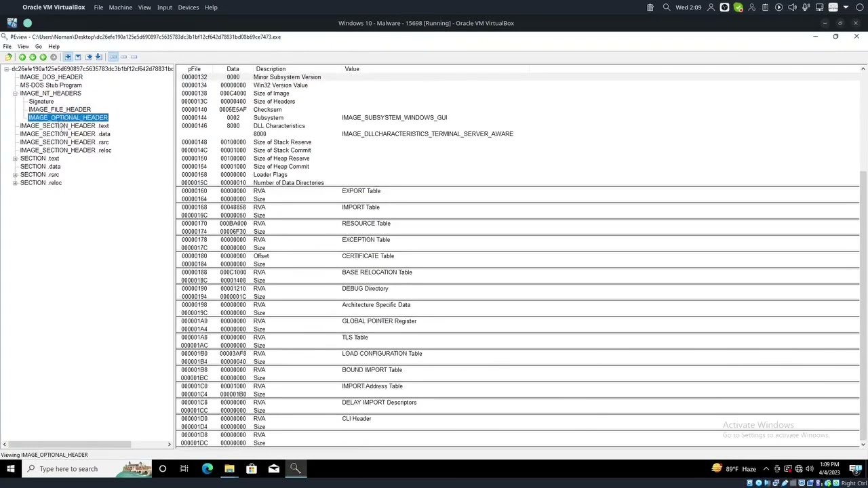Expand the SECTION .reloc tree node

pyautogui.click(x=15, y=183)
